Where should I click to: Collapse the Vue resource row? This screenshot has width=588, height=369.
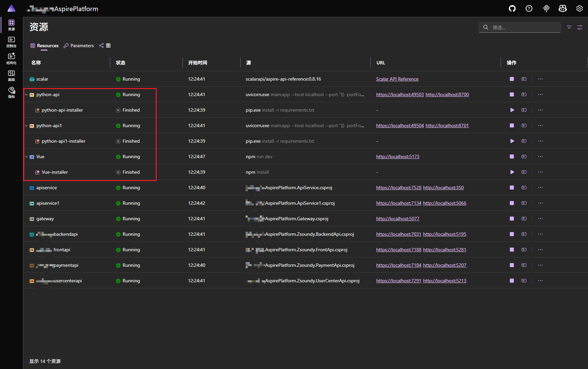pos(27,157)
